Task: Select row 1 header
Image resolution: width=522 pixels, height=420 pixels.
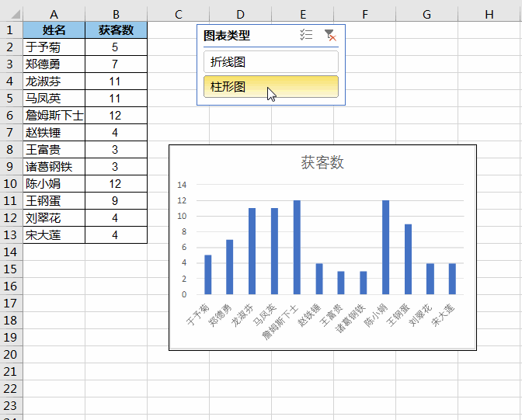Action: coord(10,30)
